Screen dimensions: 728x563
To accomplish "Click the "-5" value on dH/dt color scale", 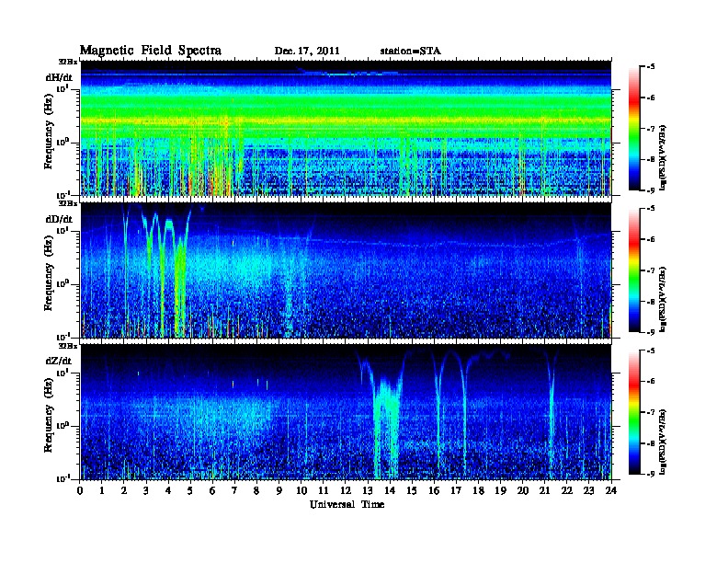I will 651,67.
